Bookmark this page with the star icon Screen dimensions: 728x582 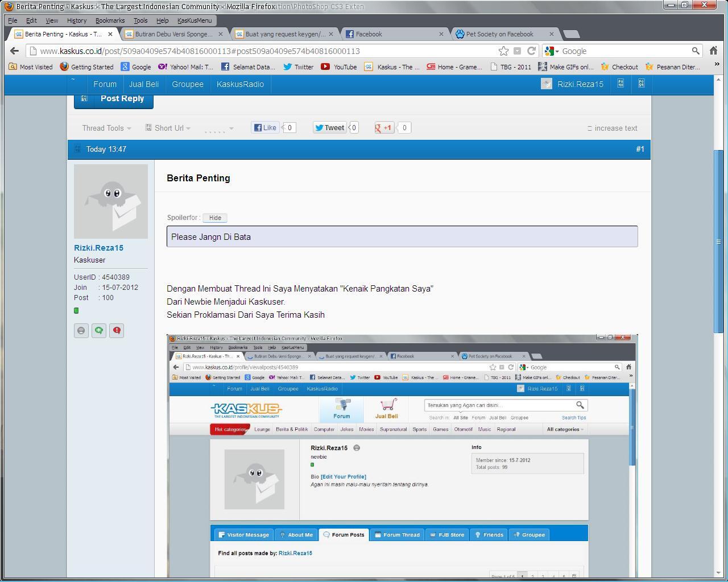(x=503, y=51)
